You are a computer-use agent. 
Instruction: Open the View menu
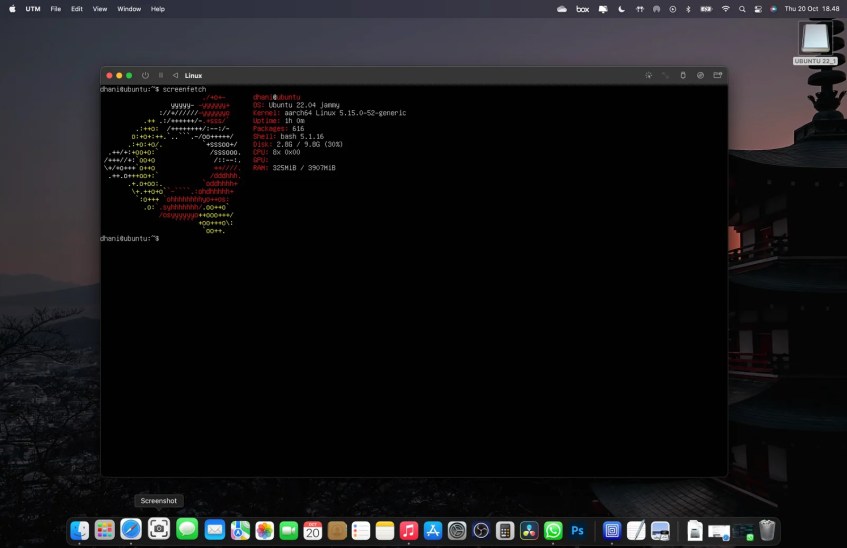(100, 9)
